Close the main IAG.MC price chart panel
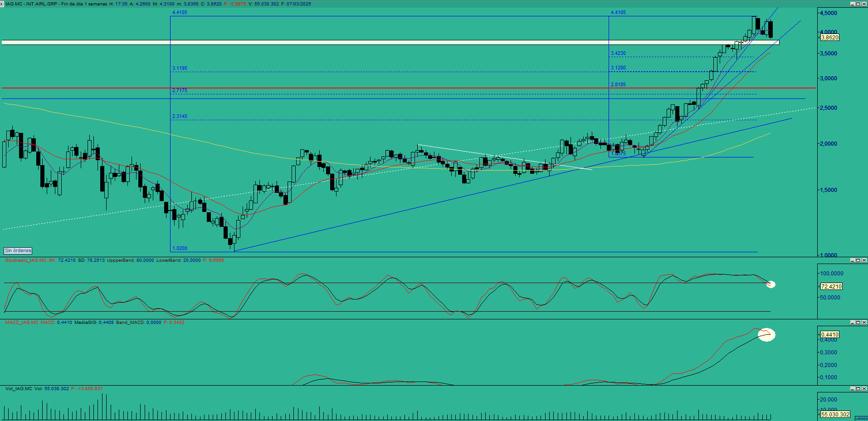Viewport: 868px width, 421px height. 864,4
